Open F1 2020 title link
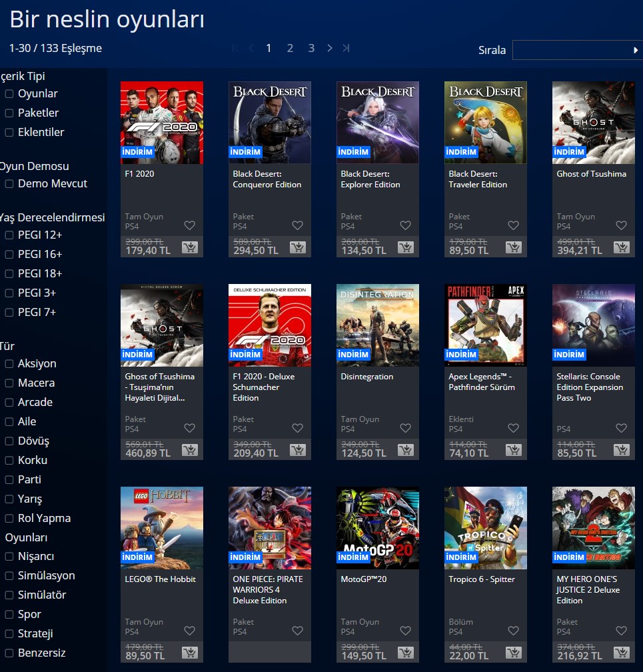Screen dimensions: 643x672 [x=139, y=173]
